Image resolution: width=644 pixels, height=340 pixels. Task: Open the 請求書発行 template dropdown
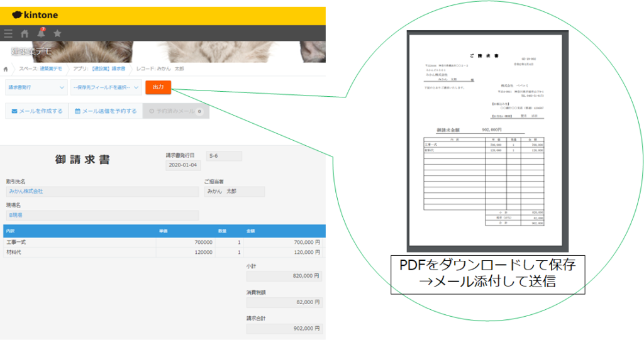tap(36, 87)
